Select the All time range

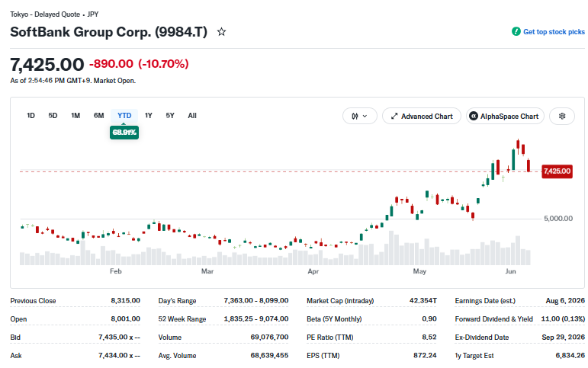(192, 115)
